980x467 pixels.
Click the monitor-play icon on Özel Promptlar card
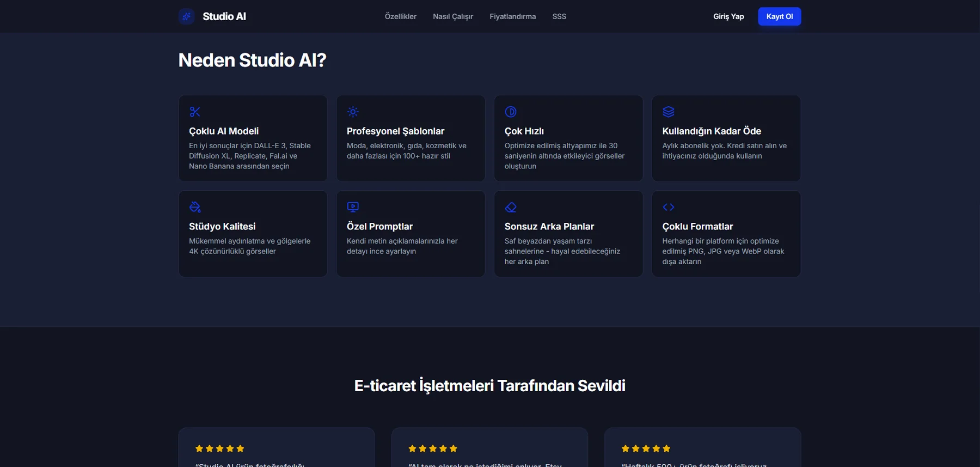353,207
